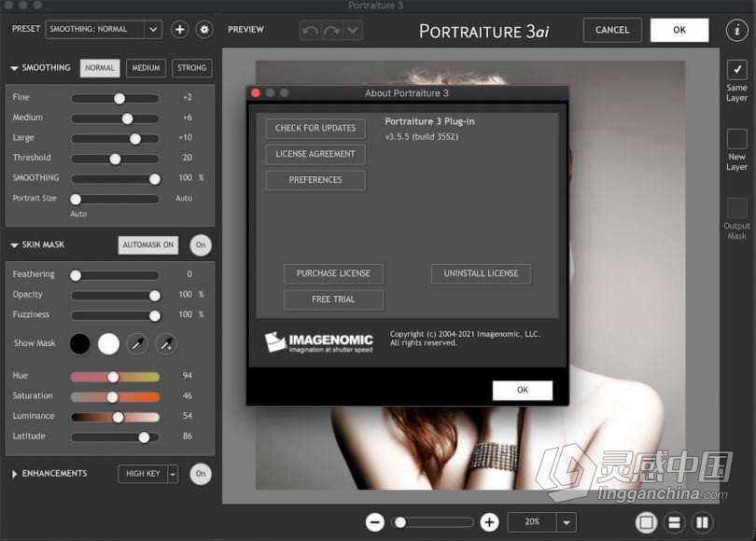Viewport: 756px width, 541px height.
Task: Select the white Show Mask swatch
Action: pyautogui.click(x=107, y=343)
